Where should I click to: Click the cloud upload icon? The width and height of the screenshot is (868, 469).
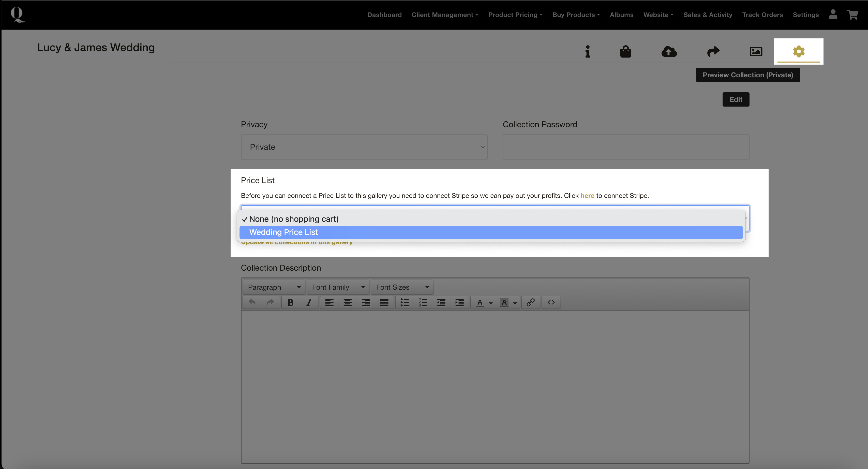click(x=669, y=52)
